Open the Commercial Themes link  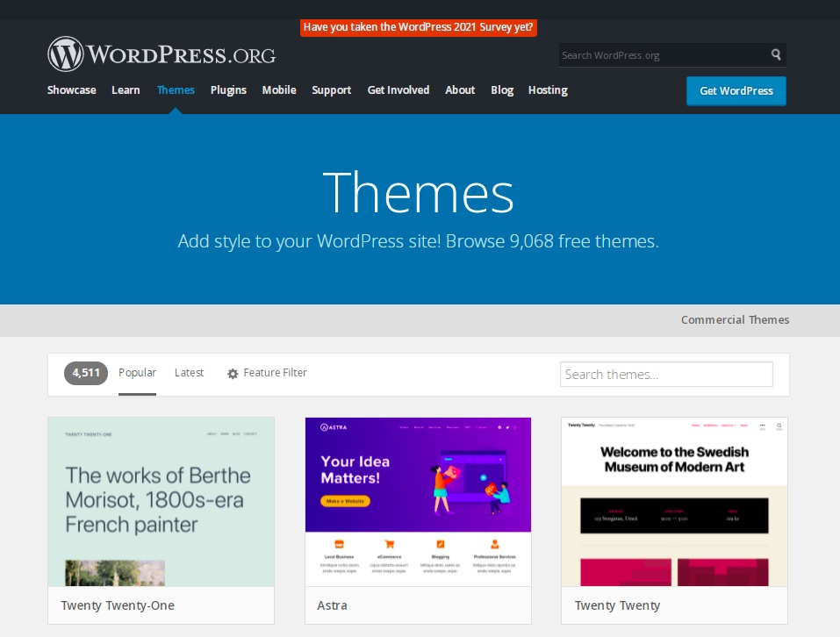pyautogui.click(x=735, y=320)
